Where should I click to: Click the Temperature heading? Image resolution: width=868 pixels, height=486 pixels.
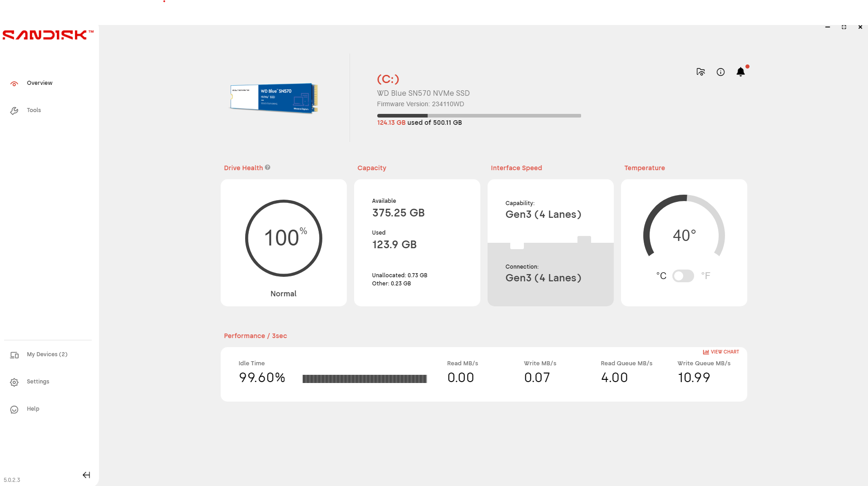(644, 168)
